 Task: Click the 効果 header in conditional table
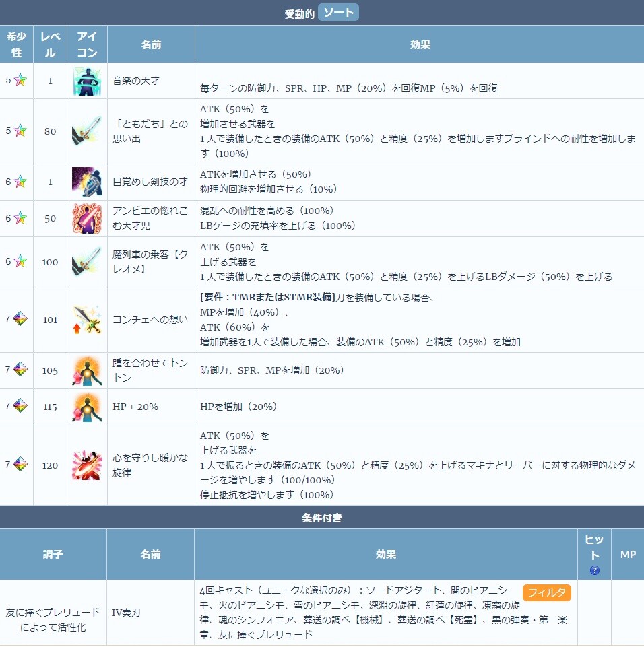coord(385,554)
